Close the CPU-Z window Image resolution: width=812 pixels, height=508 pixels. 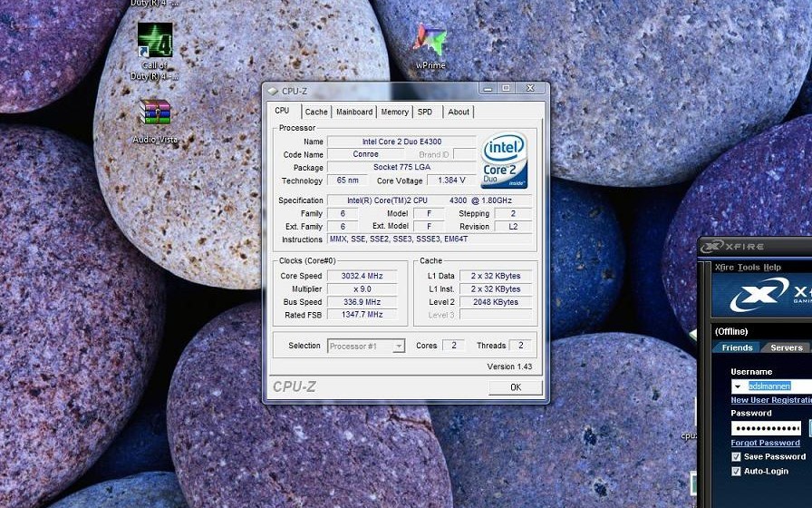tap(530, 89)
